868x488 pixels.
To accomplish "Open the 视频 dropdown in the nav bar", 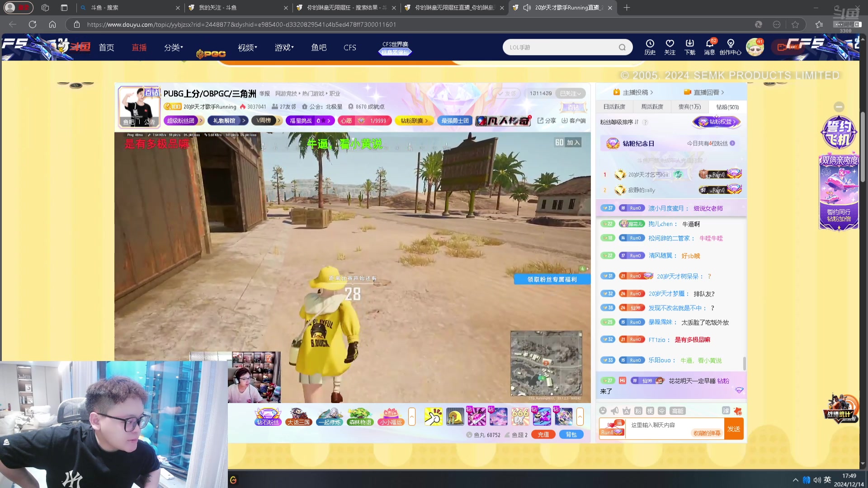I will click(247, 47).
